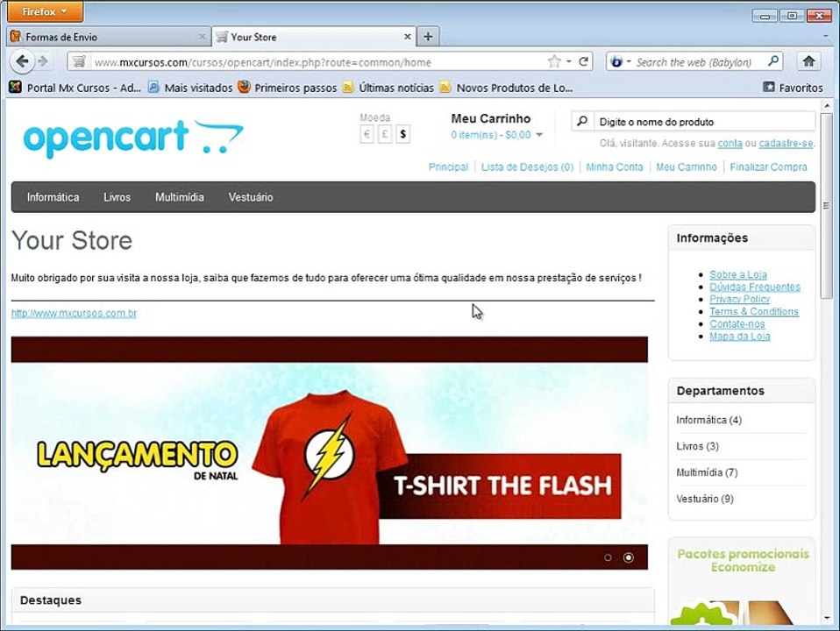Click scrollbar up arrow
840x631 pixels.
[827, 106]
